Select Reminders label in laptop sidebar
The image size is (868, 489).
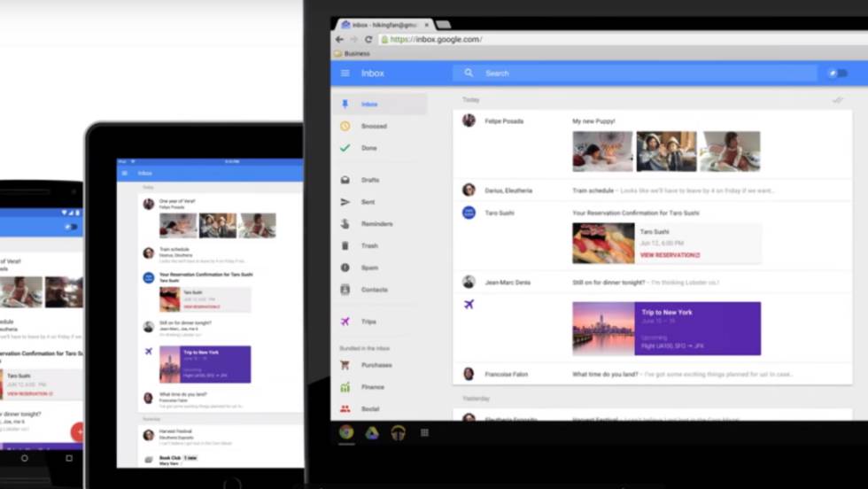click(377, 224)
